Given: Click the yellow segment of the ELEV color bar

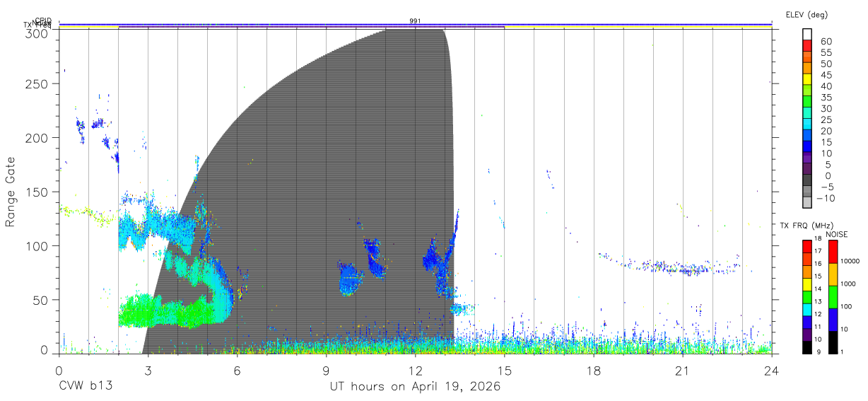Looking at the screenshot, I should point(808,79).
